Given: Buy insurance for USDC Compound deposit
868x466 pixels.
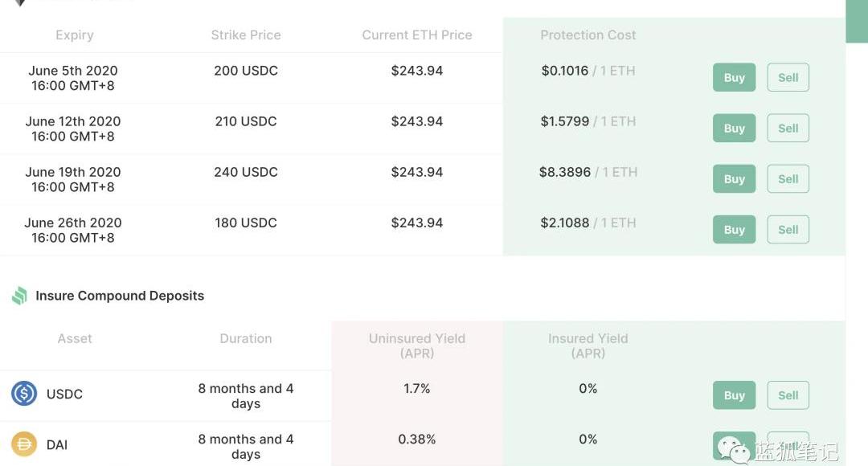Looking at the screenshot, I should pyautogui.click(x=734, y=395).
